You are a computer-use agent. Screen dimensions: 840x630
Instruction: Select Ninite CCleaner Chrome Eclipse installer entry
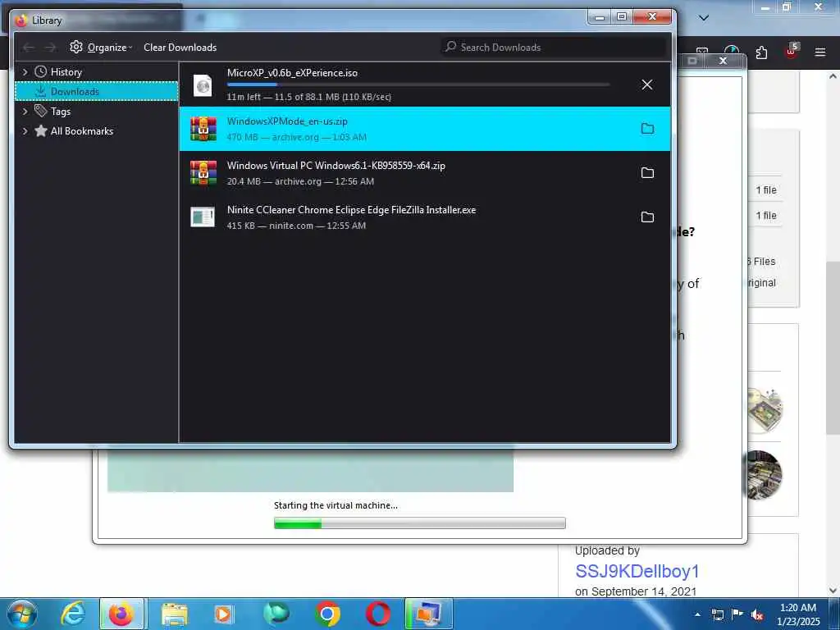click(425, 217)
